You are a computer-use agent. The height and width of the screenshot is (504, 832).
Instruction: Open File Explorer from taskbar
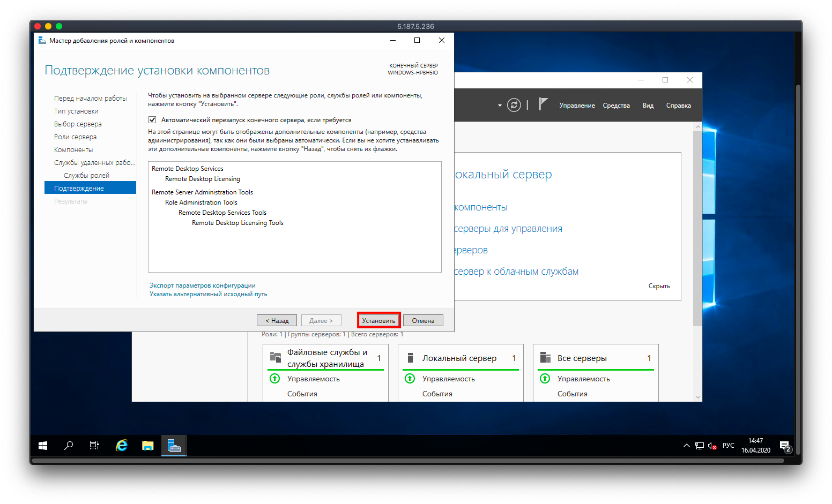point(148,446)
